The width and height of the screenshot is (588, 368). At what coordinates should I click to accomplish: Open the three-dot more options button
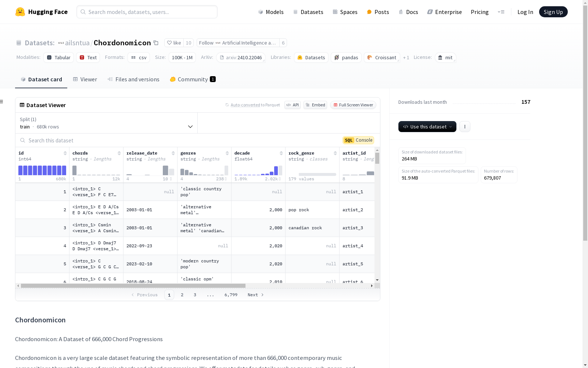(x=465, y=127)
